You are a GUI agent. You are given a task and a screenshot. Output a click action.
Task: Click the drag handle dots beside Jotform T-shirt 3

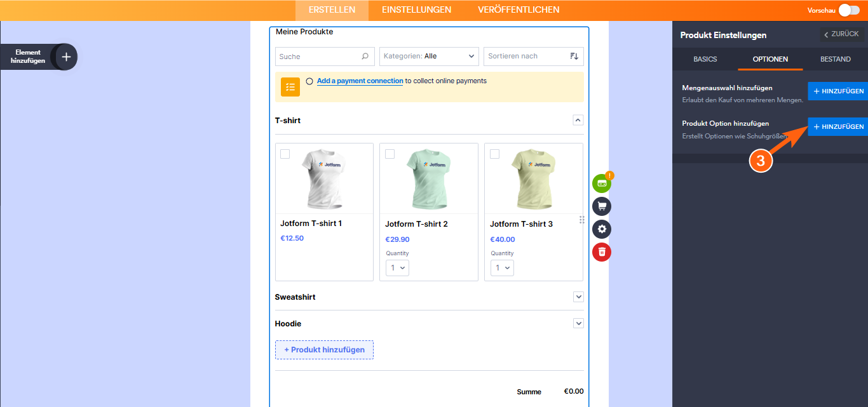click(582, 219)
